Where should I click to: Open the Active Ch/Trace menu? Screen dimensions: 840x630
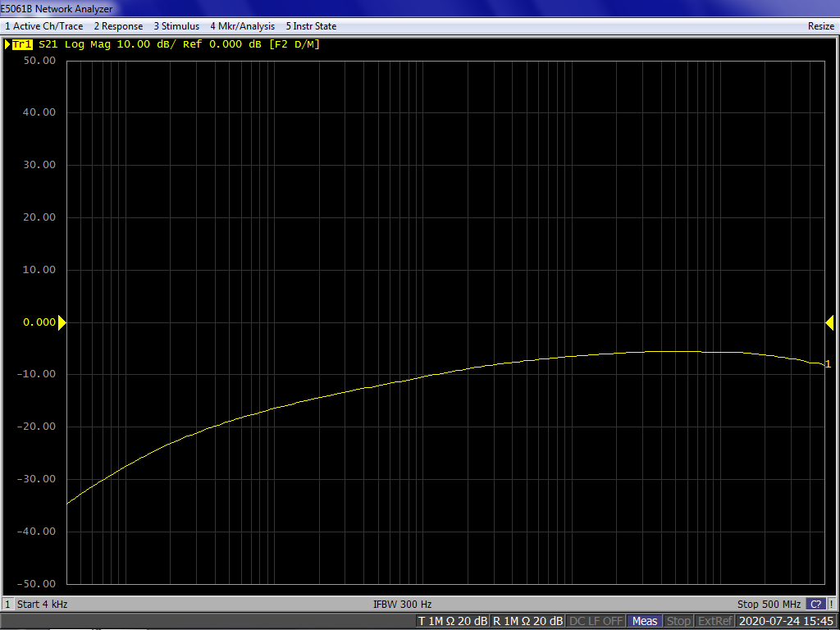click(x=43, y=26)
